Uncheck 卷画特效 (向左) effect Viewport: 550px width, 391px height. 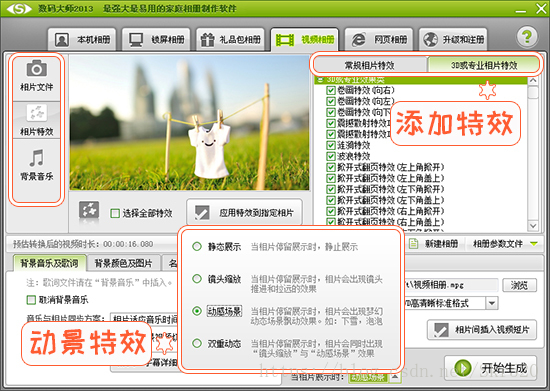330,101
